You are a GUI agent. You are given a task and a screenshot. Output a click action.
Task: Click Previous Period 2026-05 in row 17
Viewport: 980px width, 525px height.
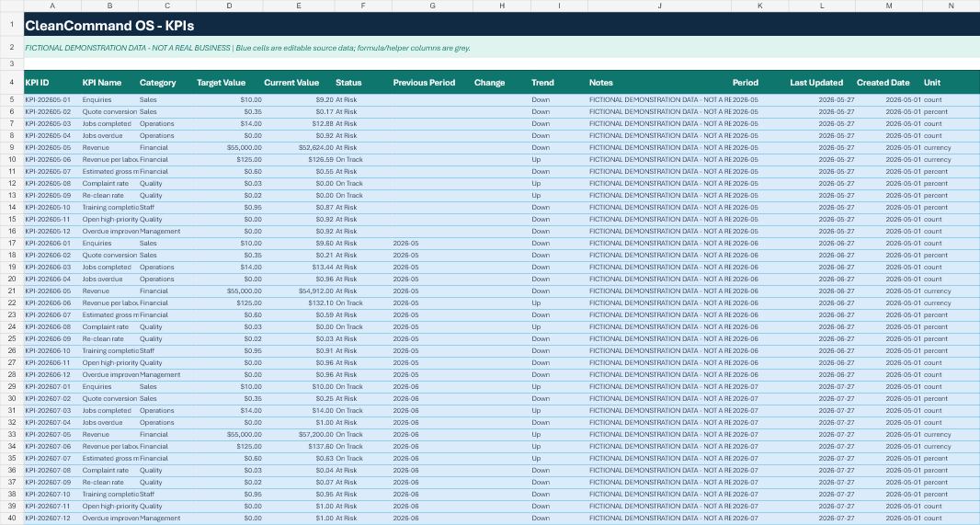point(432,244)
